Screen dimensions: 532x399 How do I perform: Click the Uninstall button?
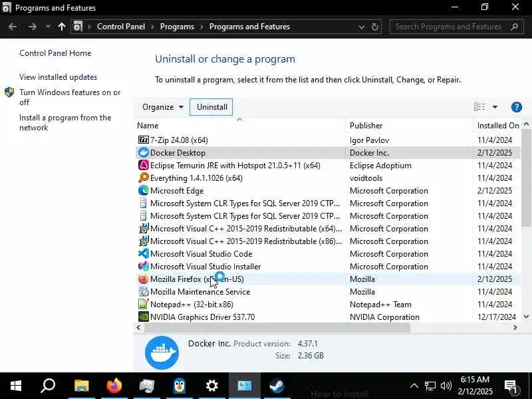211,107
